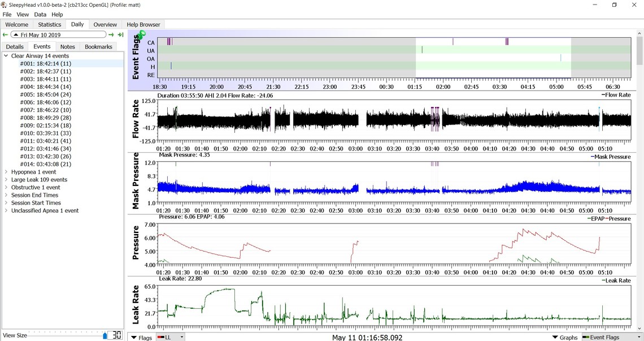Switch to the Details tab
Viewport: 644px width, 341px height.
coord(15,47)
